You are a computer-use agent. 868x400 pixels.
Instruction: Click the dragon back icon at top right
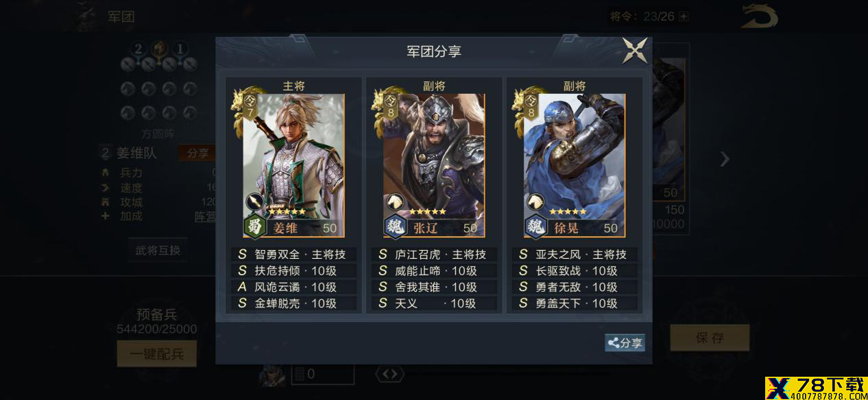pyautogui.click(x=759, y=16)
